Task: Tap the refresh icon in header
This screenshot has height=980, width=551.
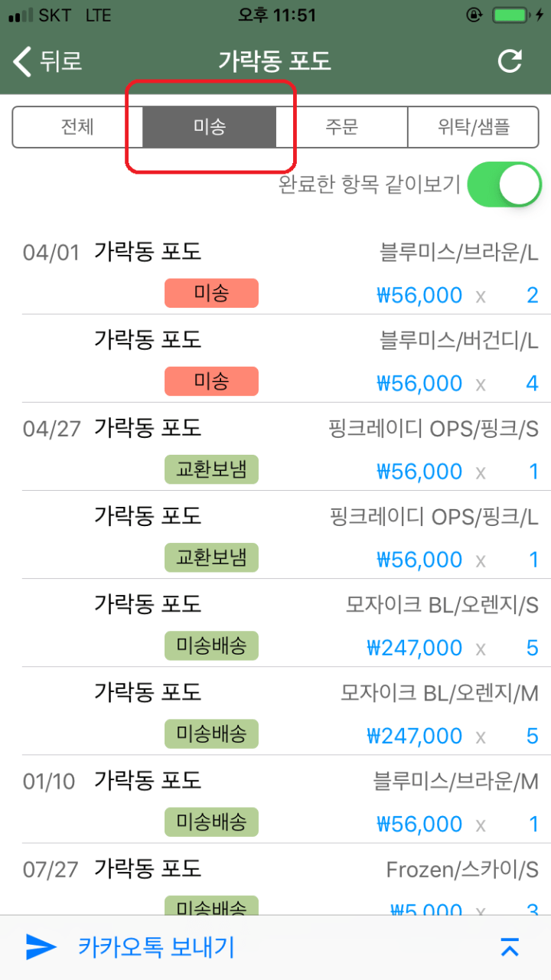Action: point(510,61)
